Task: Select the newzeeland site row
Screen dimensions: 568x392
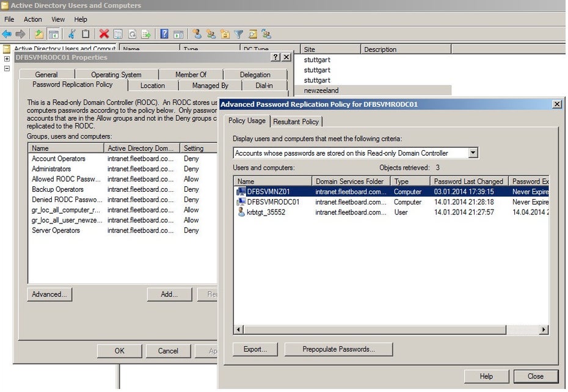Action: [373, 90]
